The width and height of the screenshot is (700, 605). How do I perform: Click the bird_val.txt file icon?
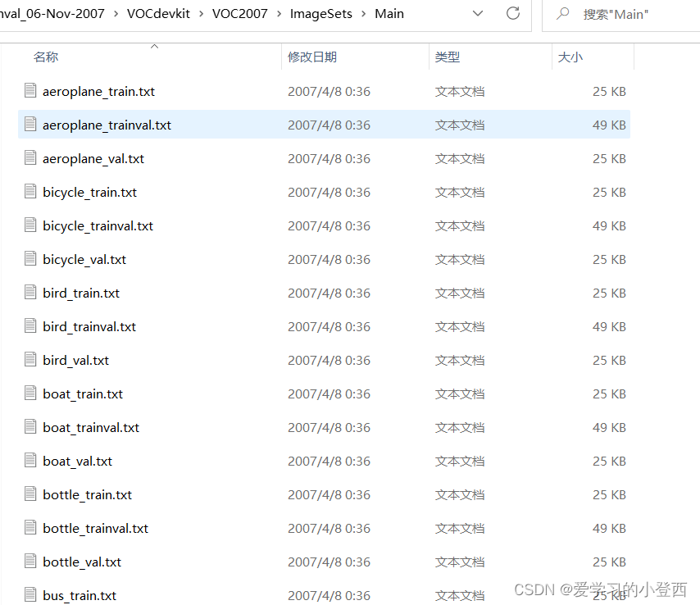[30, 359]
